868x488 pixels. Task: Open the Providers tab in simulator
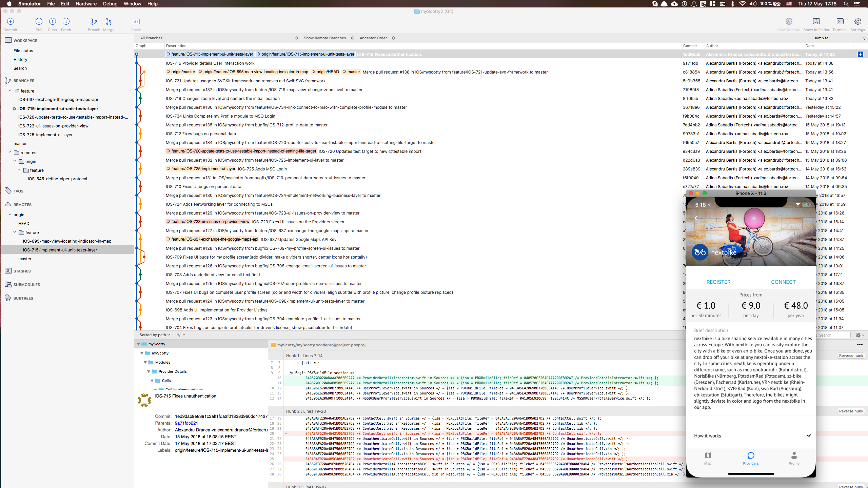751,458
